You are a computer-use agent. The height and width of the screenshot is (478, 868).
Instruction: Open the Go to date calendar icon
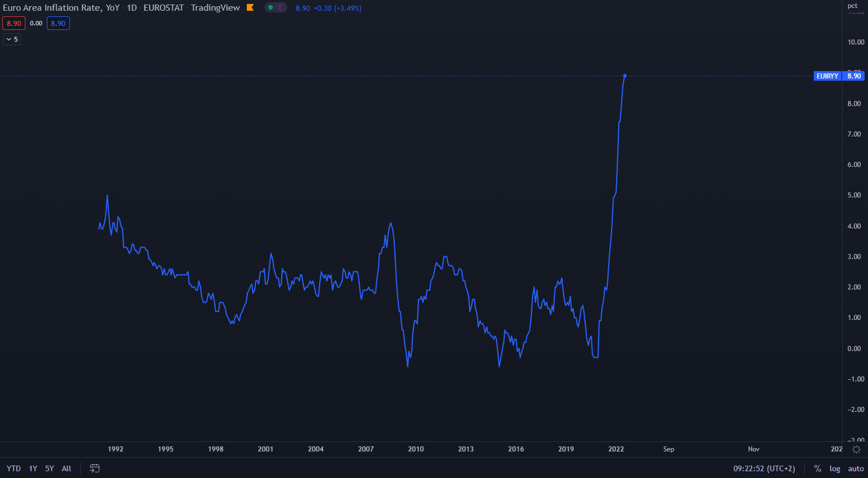(95, 468)
